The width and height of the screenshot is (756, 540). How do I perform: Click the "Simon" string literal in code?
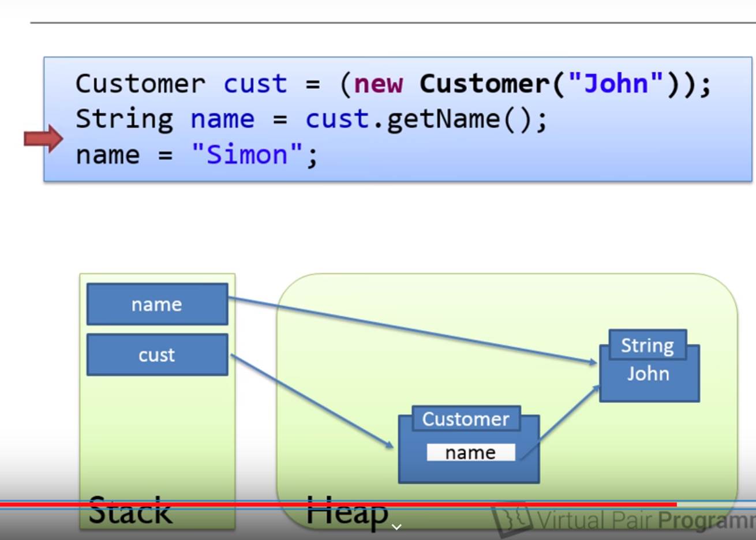[247, 155]
